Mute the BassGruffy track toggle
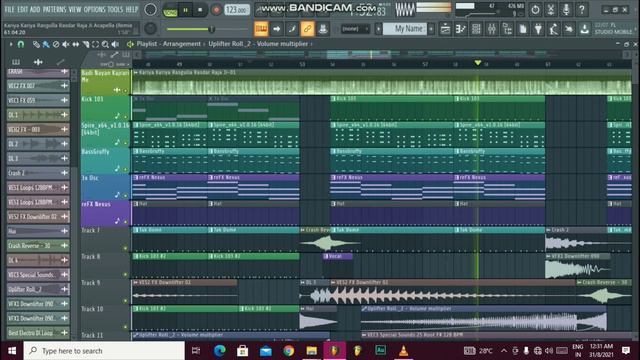The image size is (640, 360). [126, 169]
